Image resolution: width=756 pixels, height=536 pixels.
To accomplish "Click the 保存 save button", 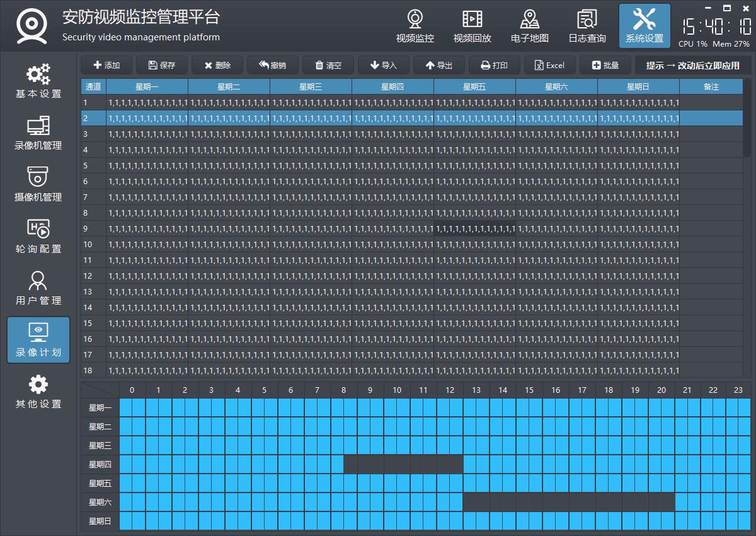I will coord(162,66).
